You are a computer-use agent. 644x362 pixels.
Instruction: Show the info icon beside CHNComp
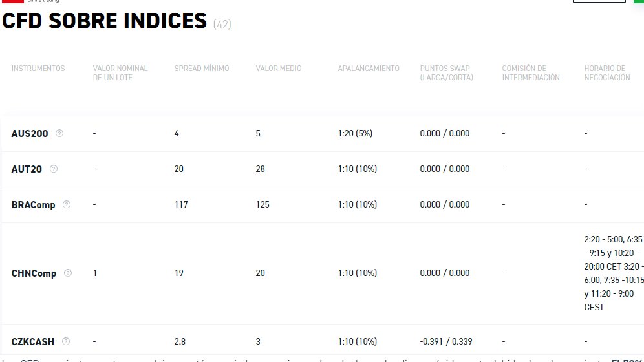(68, 273)
